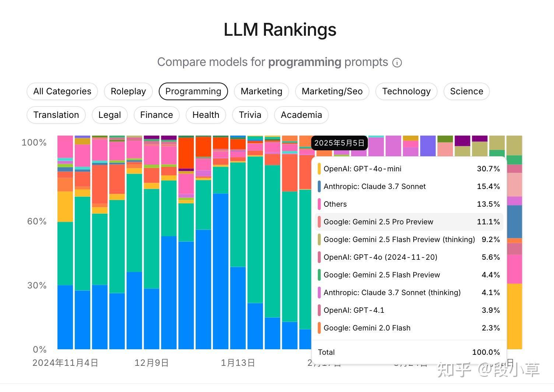Select the Legal category
554x392 pixels.
[110, 115]
